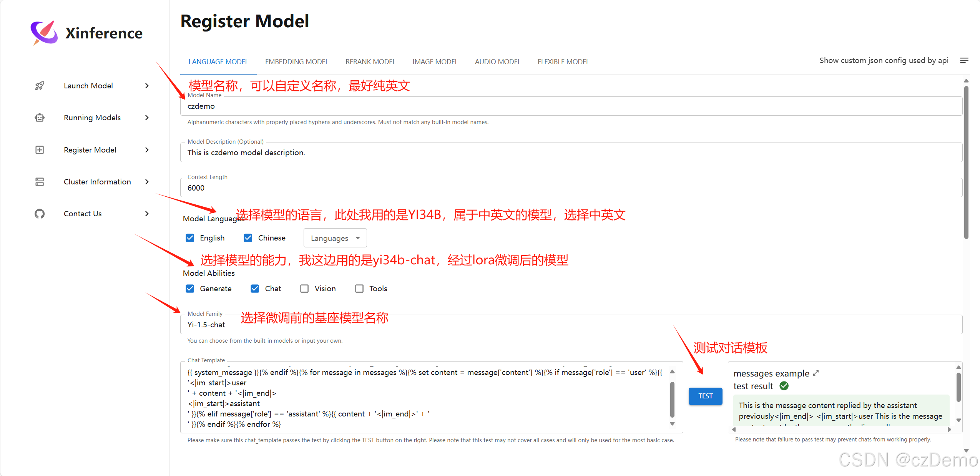Click the test result panel vertical scrollbar

pyautogui.click(x=958, y=388)
